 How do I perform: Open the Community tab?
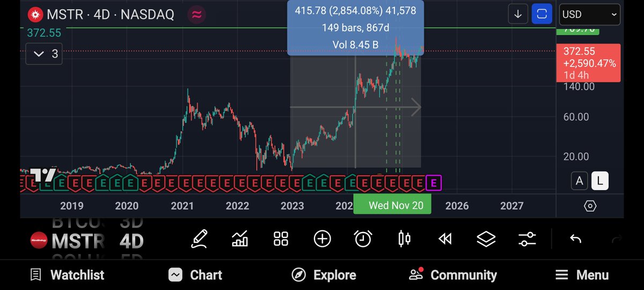tap(452, 275)
